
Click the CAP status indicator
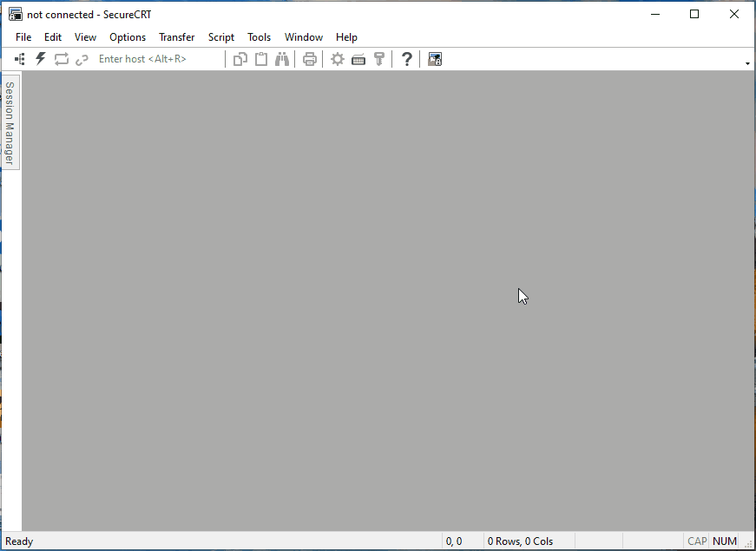[697, 541]
